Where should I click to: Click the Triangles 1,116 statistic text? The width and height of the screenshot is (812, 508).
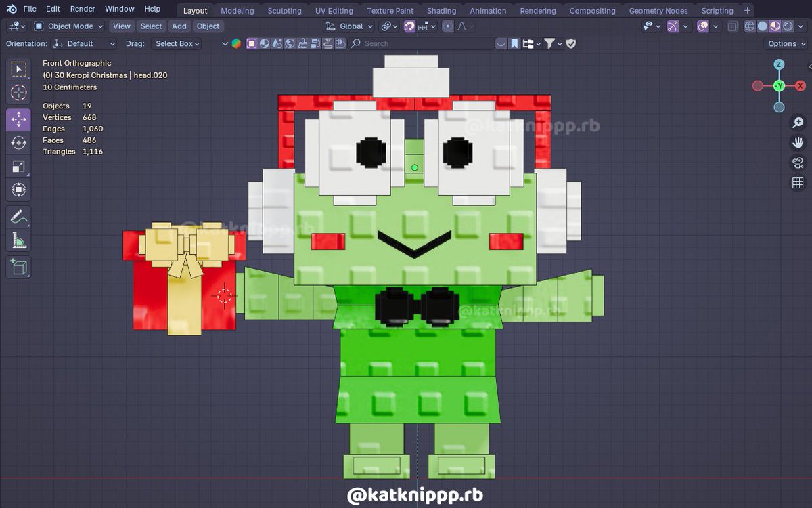click(x=73, y=152)
